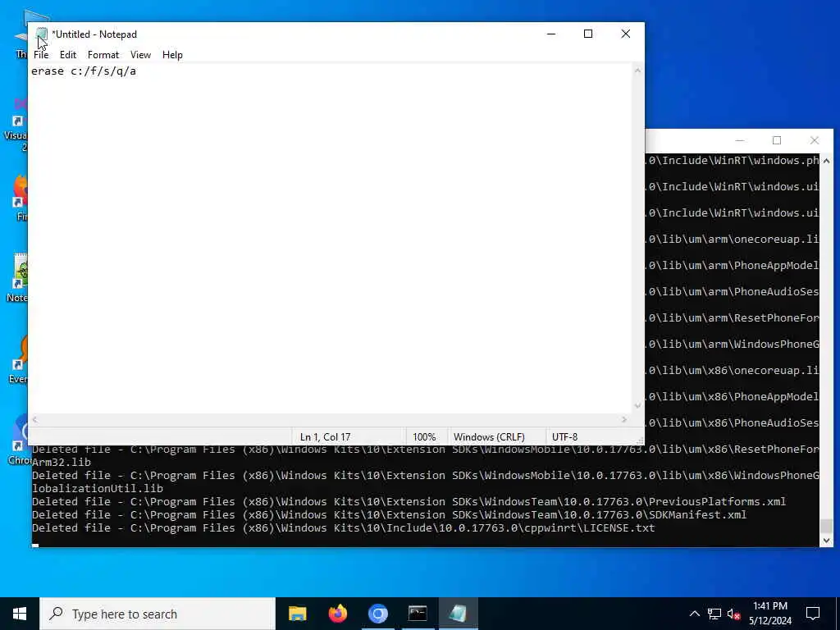Image resolution: width=840 pixels, height=630 pixels.
Task: Click the LICENSE.txt deleted file line
Action: [x=344, y=528]
